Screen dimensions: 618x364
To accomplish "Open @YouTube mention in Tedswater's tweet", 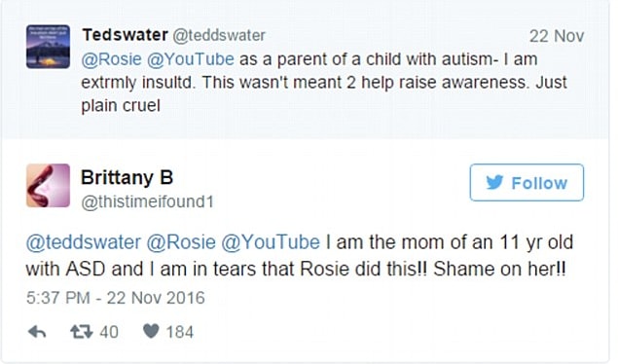I will (191, 59).
